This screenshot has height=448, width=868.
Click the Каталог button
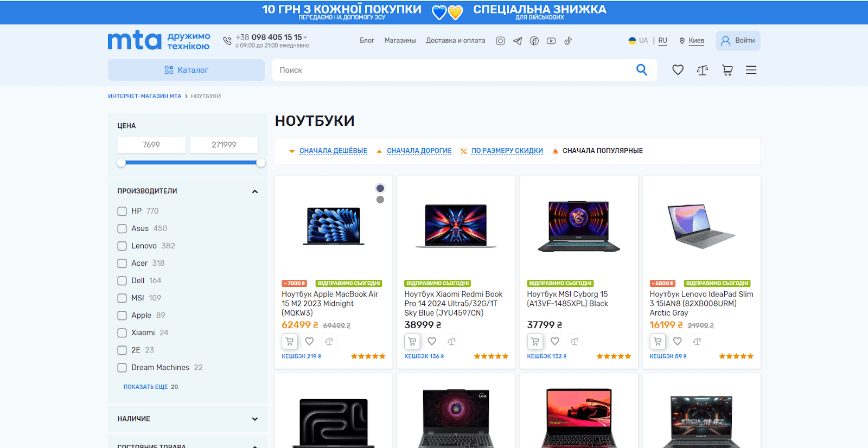186,70
